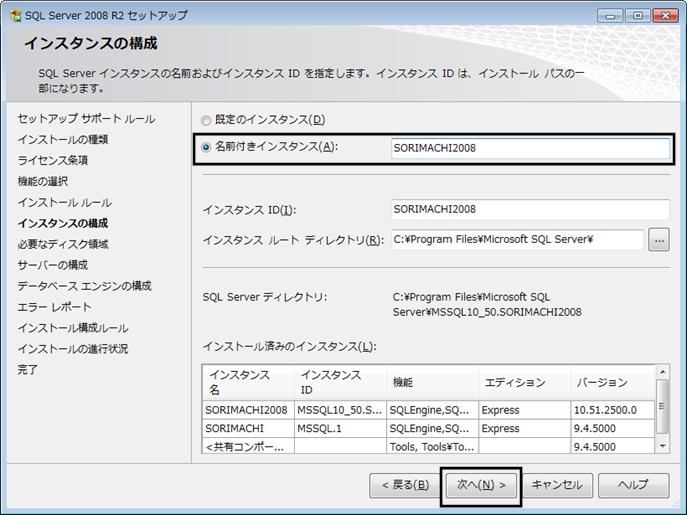The width and height of the screenshot is (687, 515).
Task: Select セットアップ サポート ルール in the step list
Action: (x=86, y=119)
